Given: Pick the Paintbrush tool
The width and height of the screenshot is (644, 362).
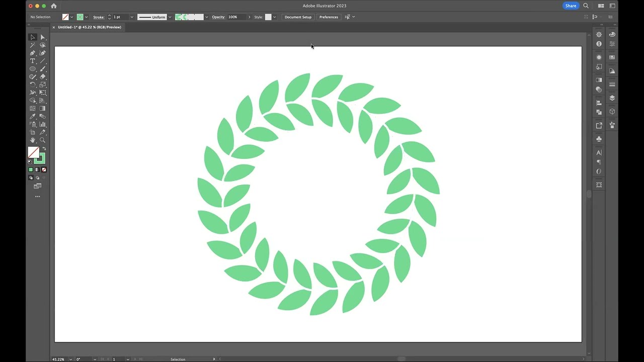Looking at the screenshot, I should pos(43,69).
